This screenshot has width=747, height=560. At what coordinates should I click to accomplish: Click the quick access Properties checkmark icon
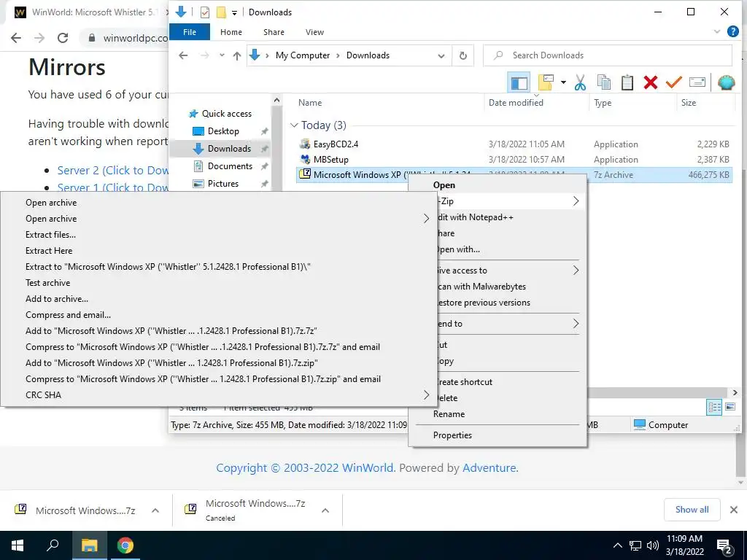point(205,12)
